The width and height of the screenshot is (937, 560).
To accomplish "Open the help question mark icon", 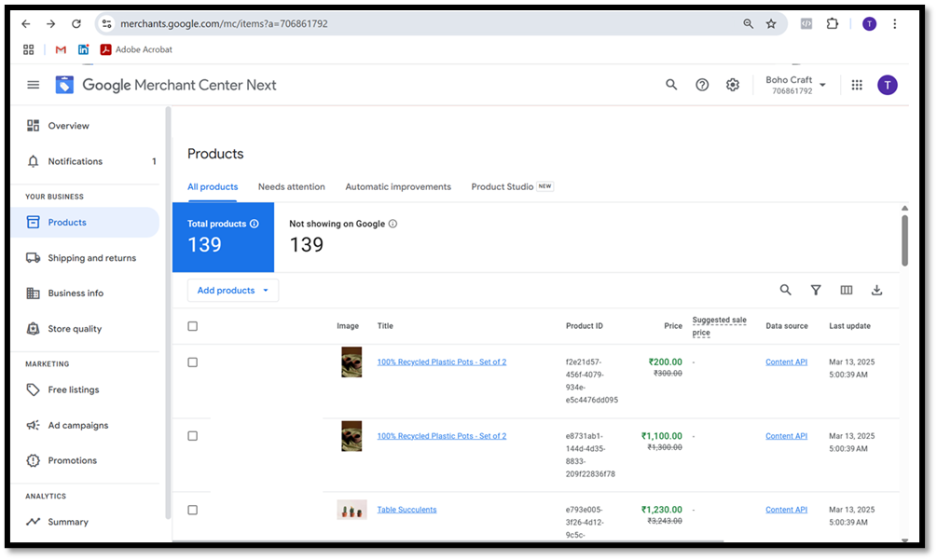I will point(702,85).
